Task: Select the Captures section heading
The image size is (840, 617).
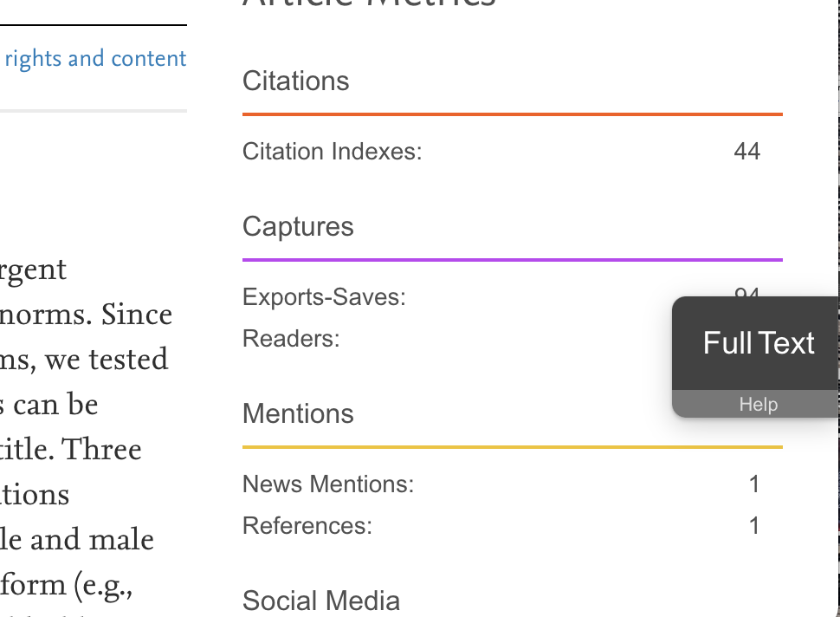Action: 298,226
